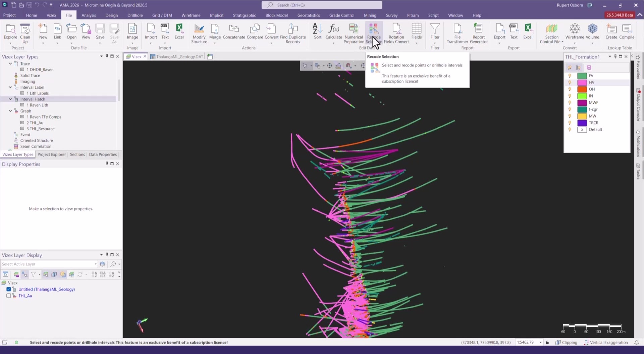The image size is (644, 354).
Task: Open the Block Model ribbon tab
Action: [x=276, y=15]
